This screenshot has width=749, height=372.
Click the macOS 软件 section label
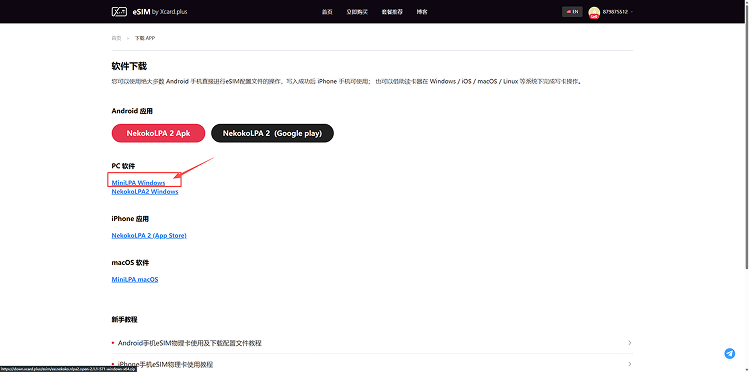point(130,263)
